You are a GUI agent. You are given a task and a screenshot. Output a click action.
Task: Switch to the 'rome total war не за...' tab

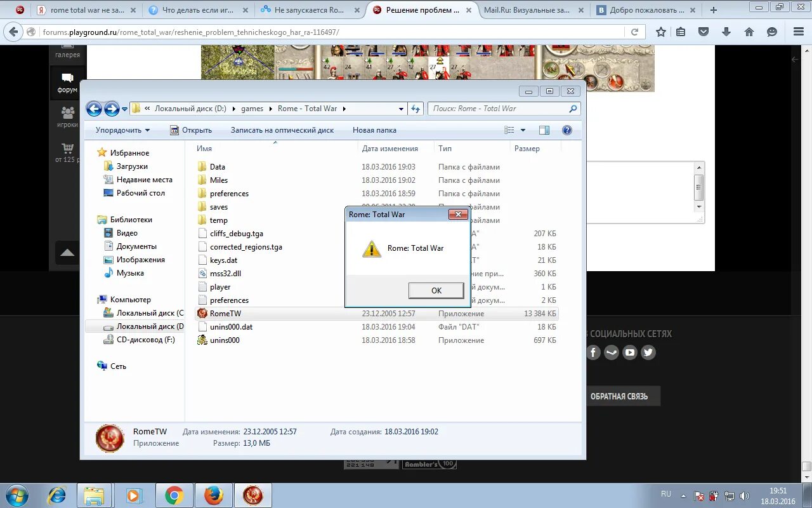pyautogui.click(x=88, y=10)
